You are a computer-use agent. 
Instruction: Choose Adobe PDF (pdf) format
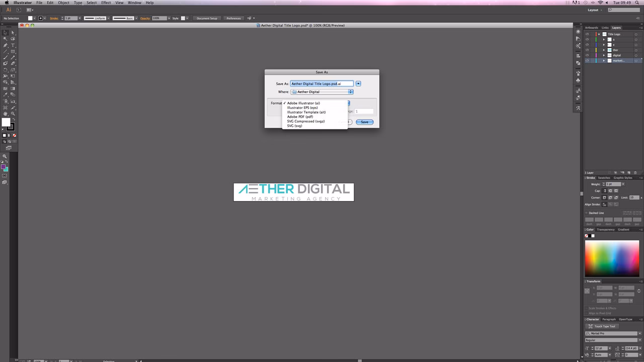pyautogui.click(x=300, y=117)
